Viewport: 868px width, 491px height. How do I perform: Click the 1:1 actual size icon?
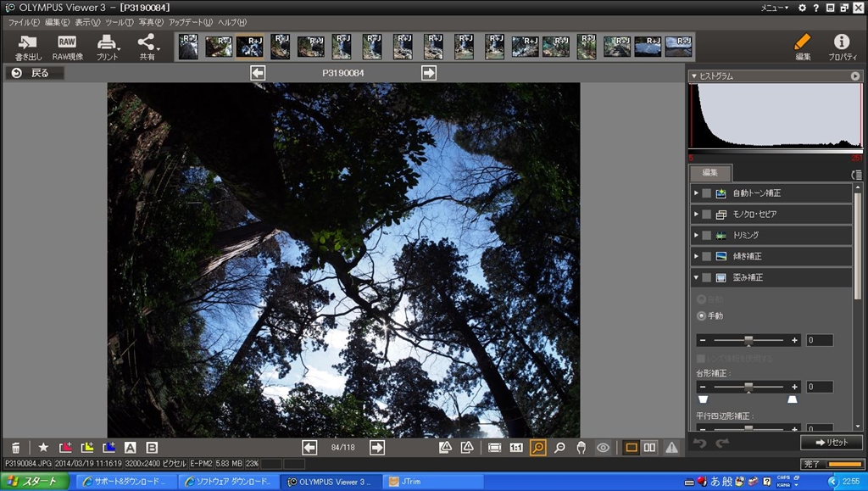click(x=516, y=448)
